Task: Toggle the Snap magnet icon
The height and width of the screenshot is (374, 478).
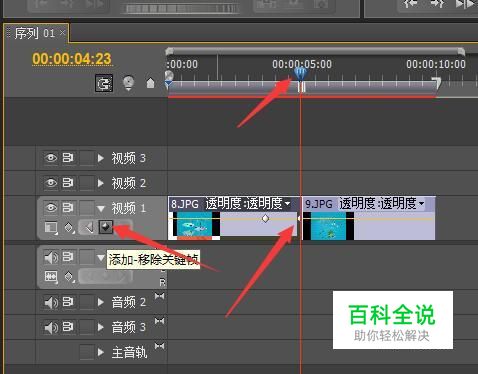Action: pyautogui.click(x=104, y=83)
